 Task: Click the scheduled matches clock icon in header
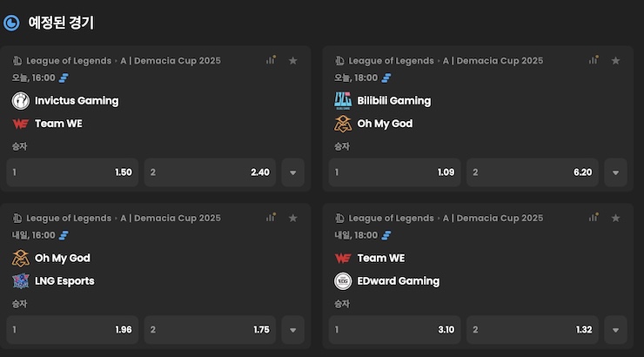pyautogui.click(x=12, y=24)
